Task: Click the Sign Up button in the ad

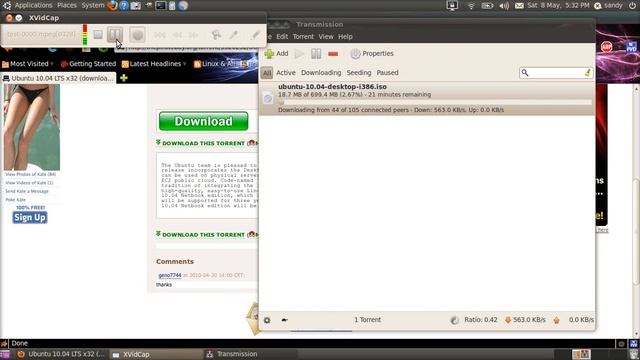Action: tap(30, 218)
